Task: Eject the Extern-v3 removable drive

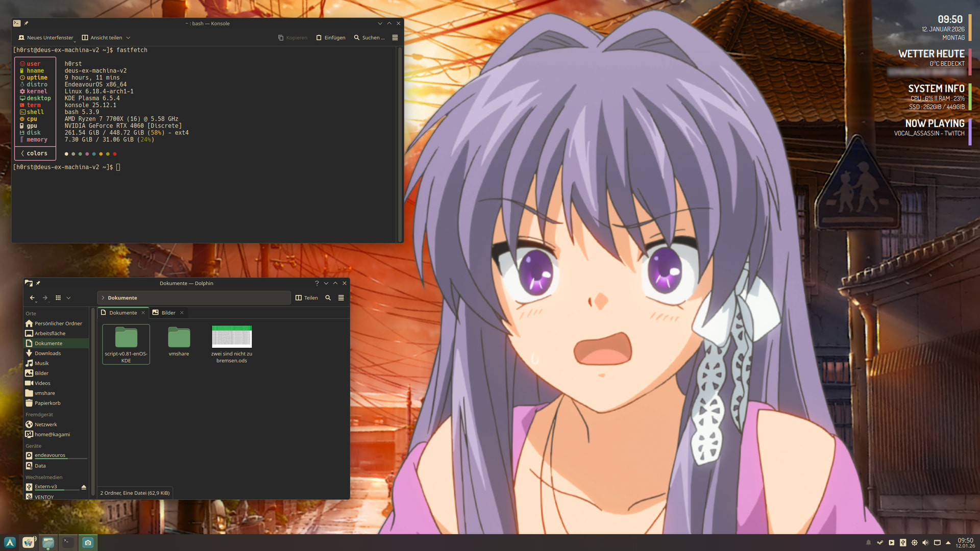Action: (84, 487)
